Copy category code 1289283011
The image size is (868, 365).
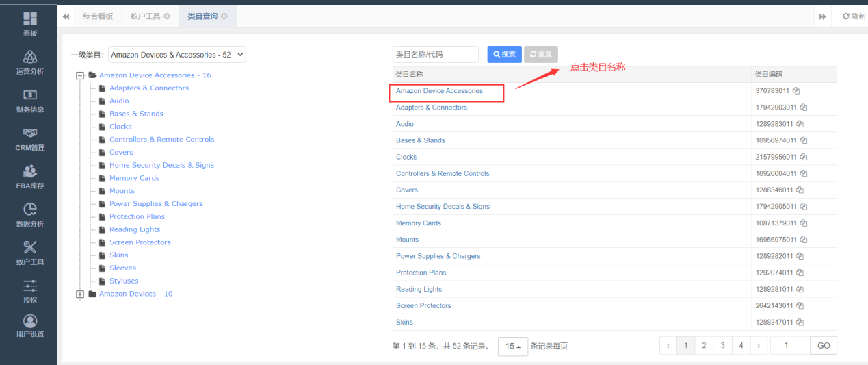pos(800,124)
